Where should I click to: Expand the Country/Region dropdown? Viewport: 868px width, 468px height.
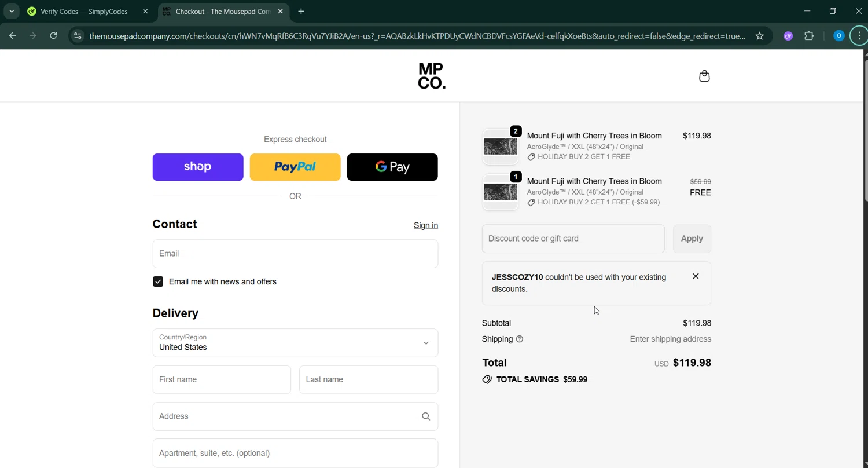295,342
